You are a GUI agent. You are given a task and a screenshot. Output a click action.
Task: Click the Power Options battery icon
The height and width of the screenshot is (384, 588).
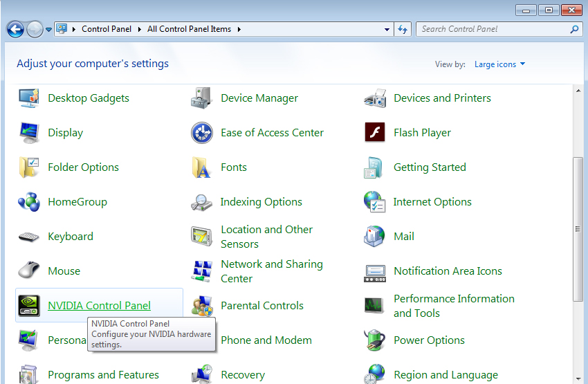[374, 340]
